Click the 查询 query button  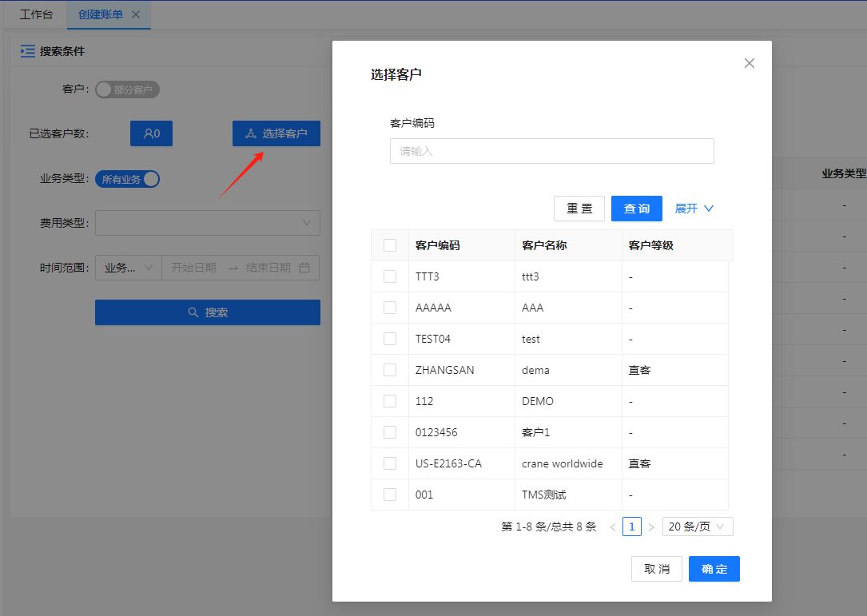pos(636,209)
